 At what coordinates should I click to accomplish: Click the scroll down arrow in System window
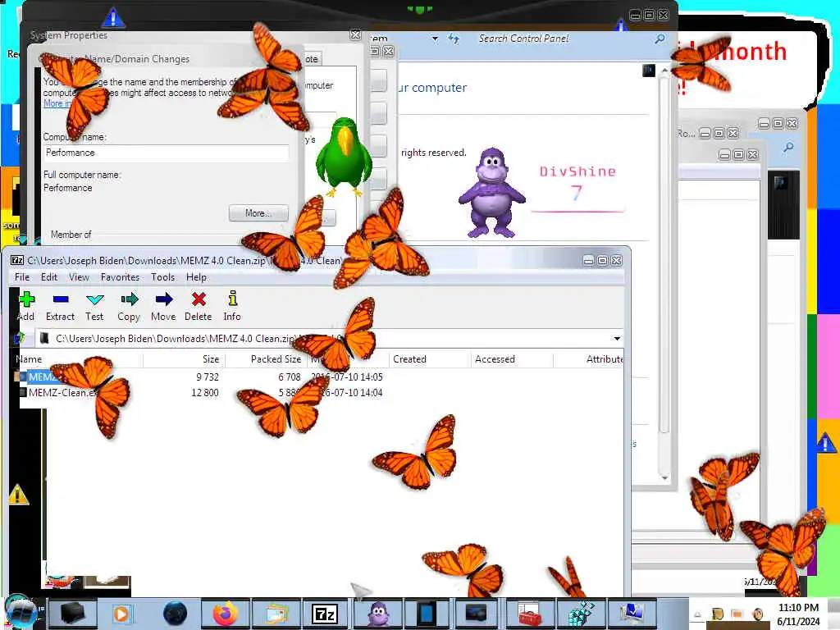664,477
